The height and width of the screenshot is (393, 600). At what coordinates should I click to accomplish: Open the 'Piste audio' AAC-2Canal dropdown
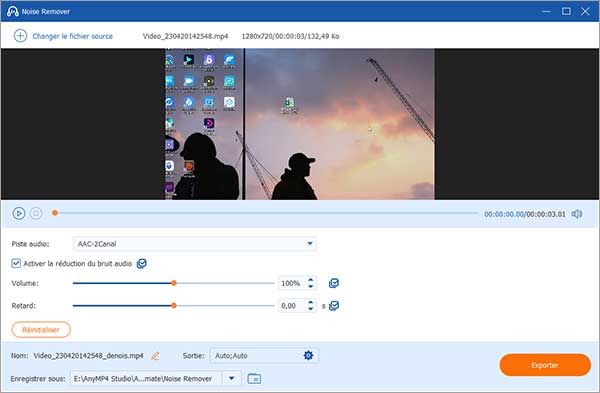(194, 244)
